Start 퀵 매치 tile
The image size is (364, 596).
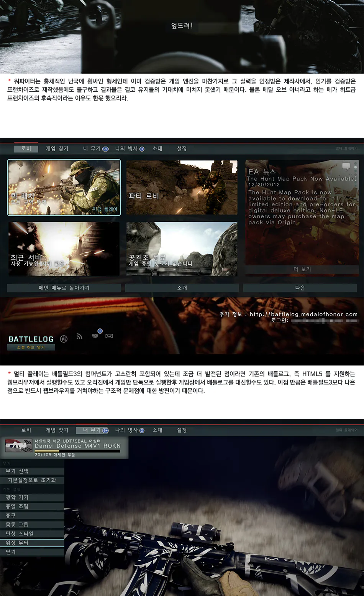coord(64,188)
